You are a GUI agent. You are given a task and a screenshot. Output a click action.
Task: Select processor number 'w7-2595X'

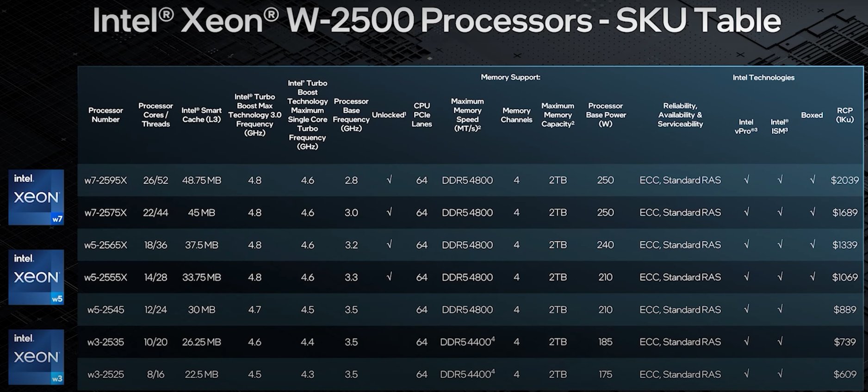[x=105, y=180]
